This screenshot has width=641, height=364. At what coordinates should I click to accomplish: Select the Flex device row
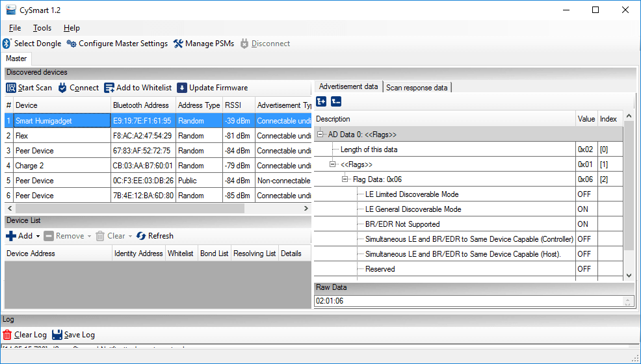coord(159,136)
